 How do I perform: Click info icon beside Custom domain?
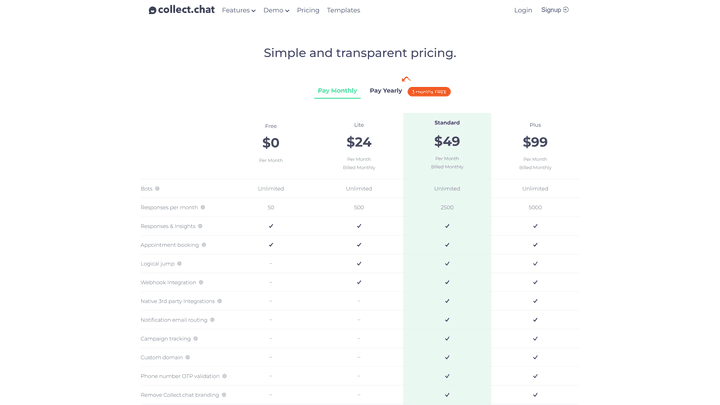[x=188, y=357]
